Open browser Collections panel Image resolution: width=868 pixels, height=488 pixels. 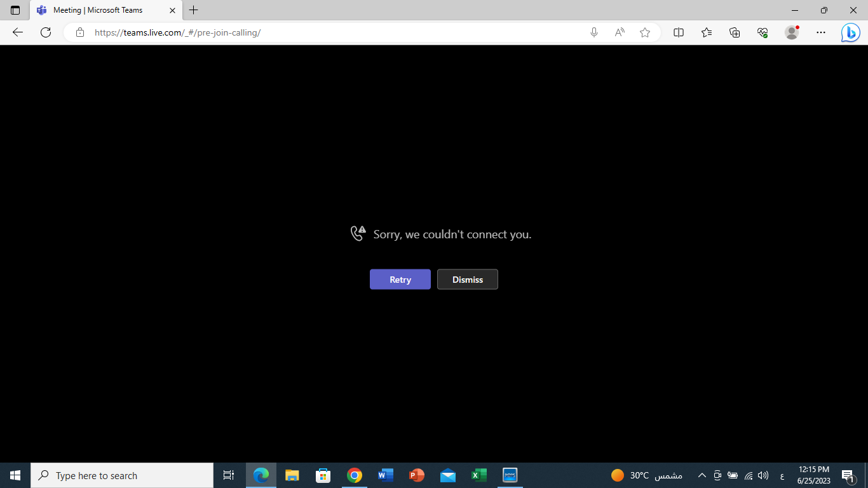pyautogui.click(x=735, y=32)
